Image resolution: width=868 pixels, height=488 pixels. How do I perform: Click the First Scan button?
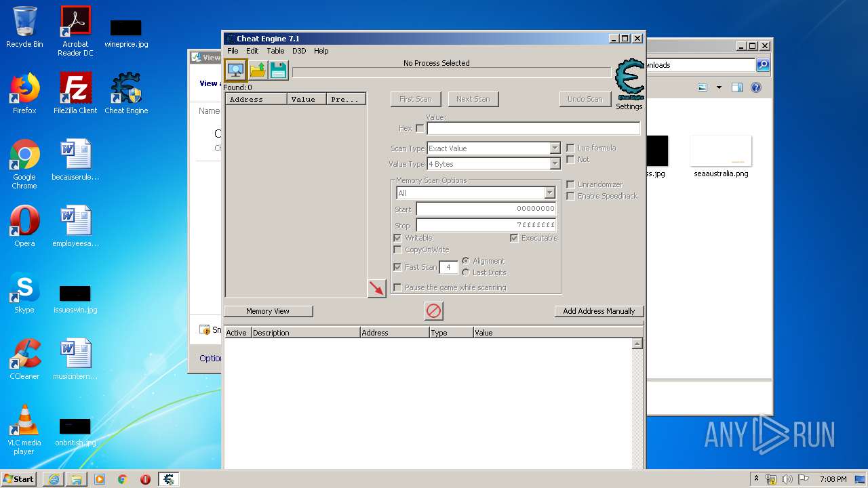[416, 99]
